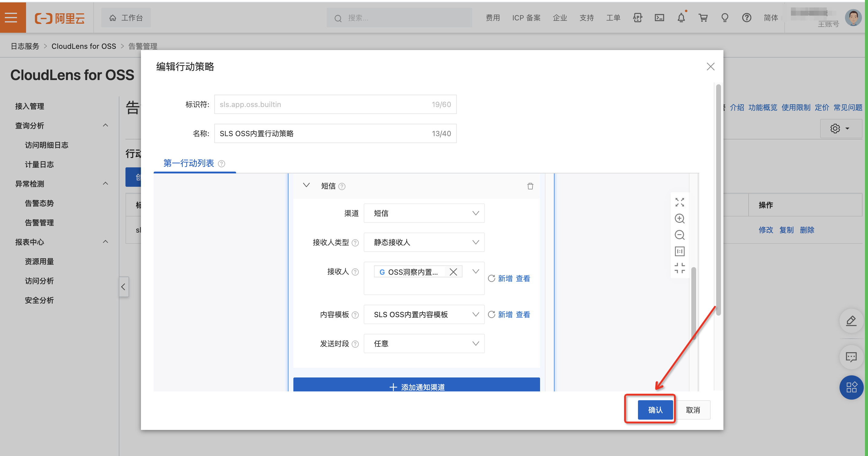The image size is (868, 456).
Task: Open the shopping cart icon
Action: point(703,18)
